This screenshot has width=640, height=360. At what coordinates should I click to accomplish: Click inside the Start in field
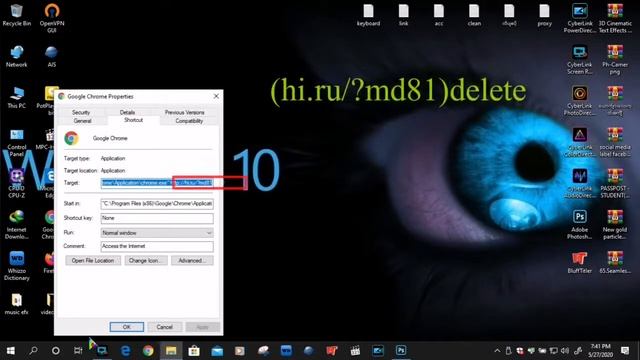(x=157, y=203)
